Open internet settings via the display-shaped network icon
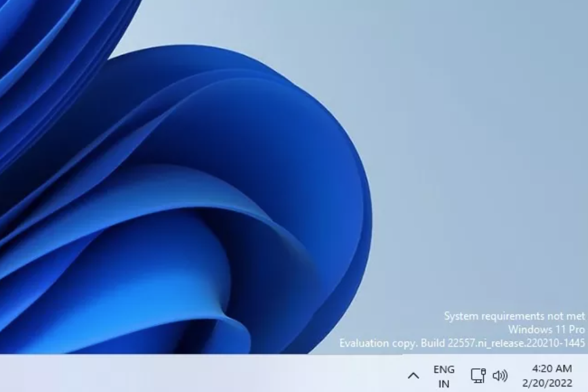The width and height of the screenshot is (588, 392). [478, 375]
